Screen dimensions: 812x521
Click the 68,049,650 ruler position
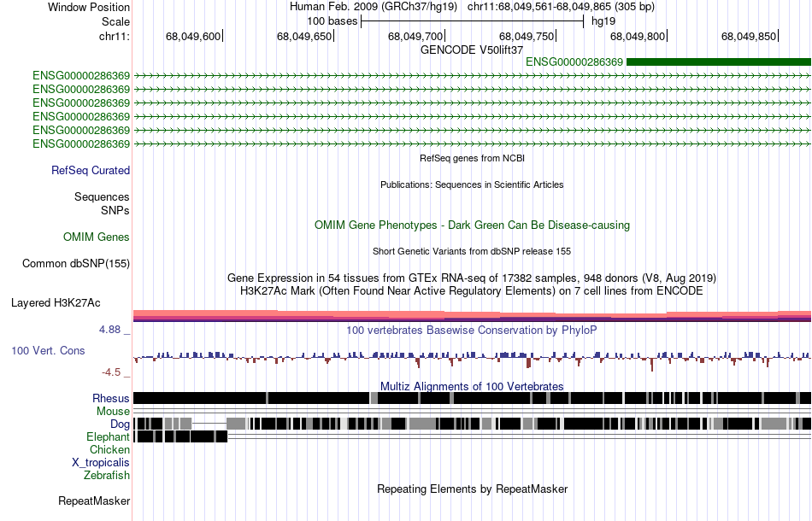click(x=304, y=36)
